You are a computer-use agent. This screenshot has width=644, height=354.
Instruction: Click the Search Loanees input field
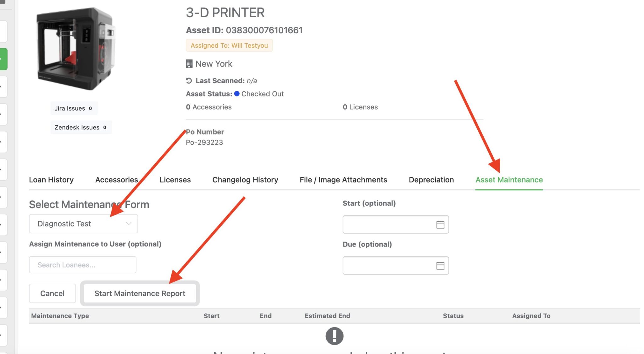[82, 264]
